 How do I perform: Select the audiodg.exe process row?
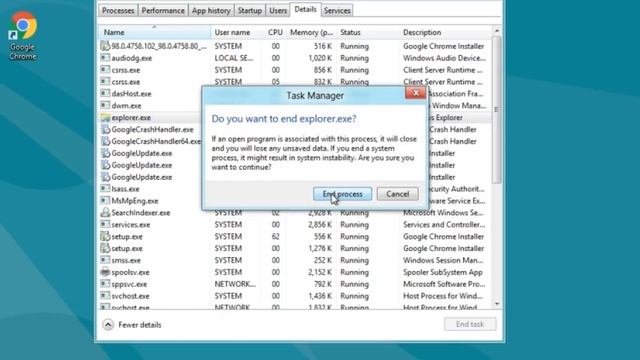[x=295, y=58]
